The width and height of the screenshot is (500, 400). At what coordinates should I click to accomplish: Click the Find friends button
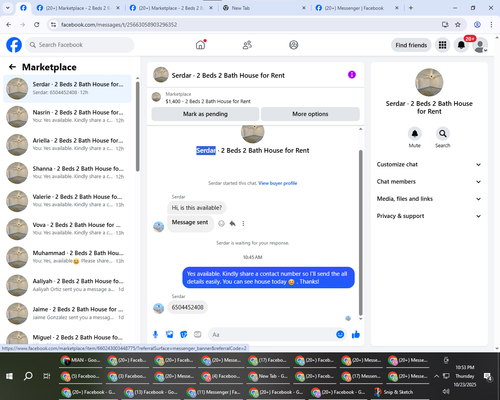coord(411,45)
